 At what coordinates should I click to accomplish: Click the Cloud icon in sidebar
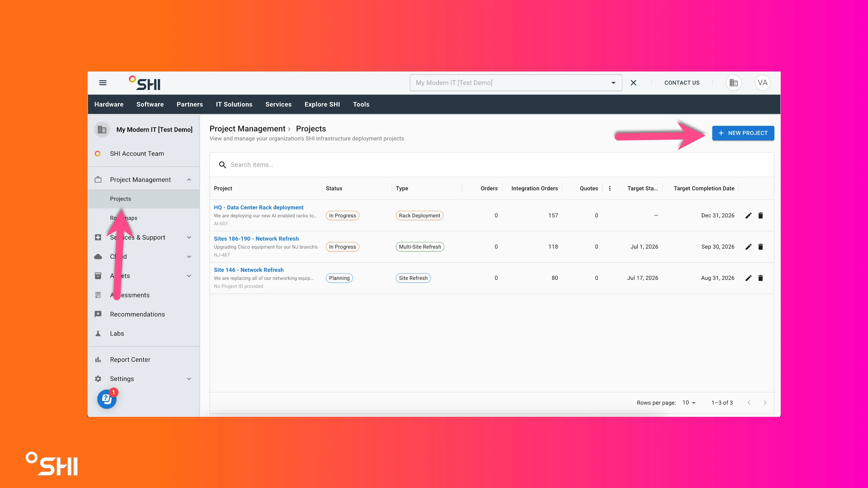click(98, 256)
